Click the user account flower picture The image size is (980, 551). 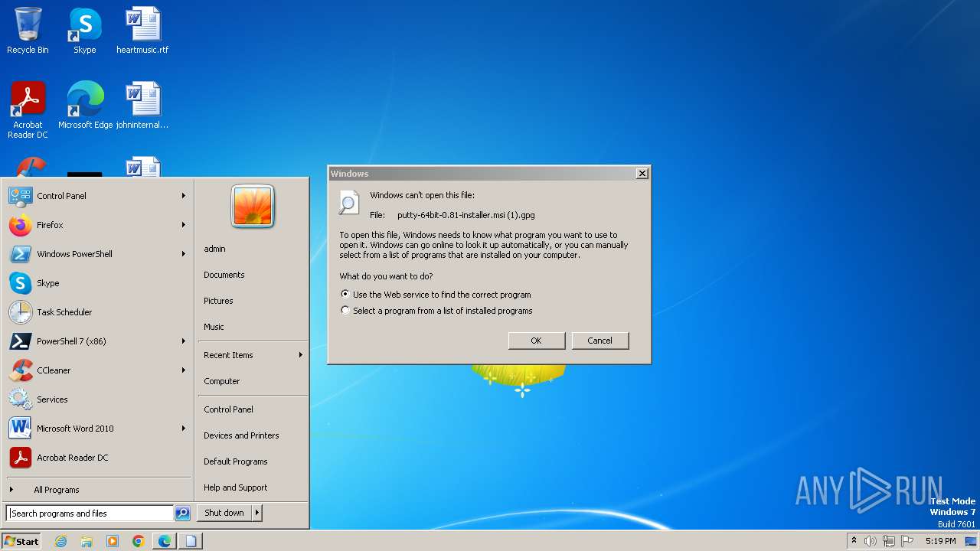pyautogui.click(x=253, y=206)
